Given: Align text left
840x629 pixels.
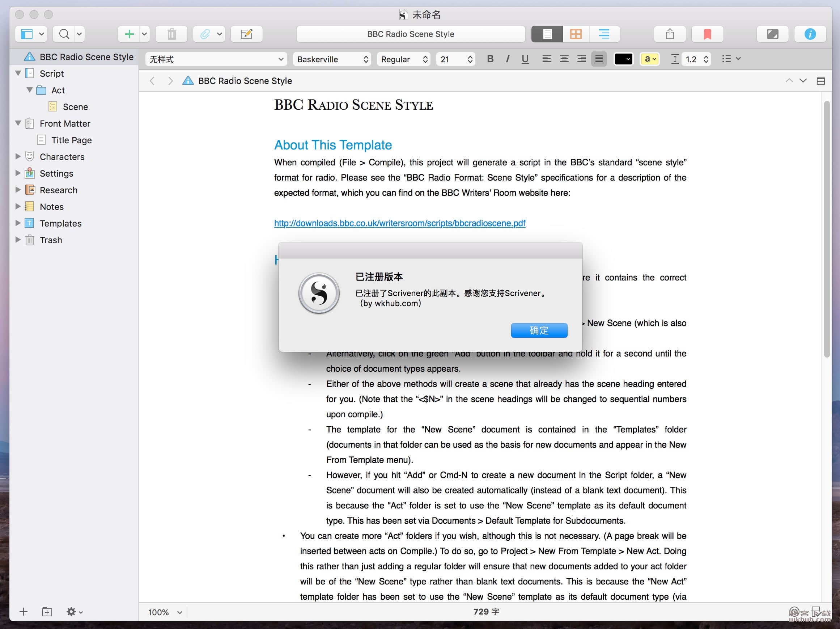Looking at the screenshot, I should coord(547,59).
